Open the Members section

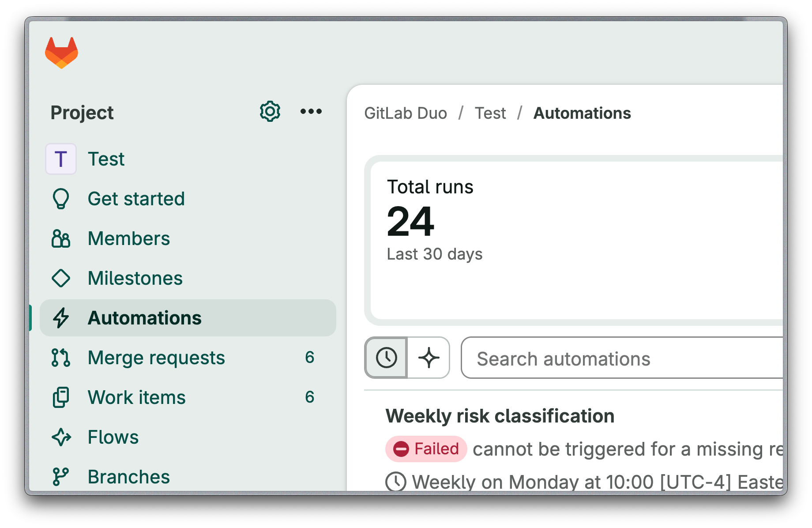(x=188, y=238)
